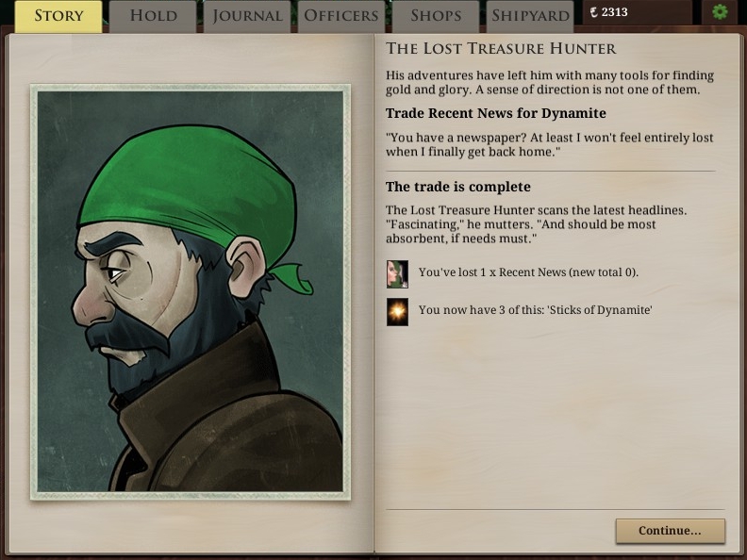
Task: Click the Echo currency symbol
Action: tap(593, 12)
